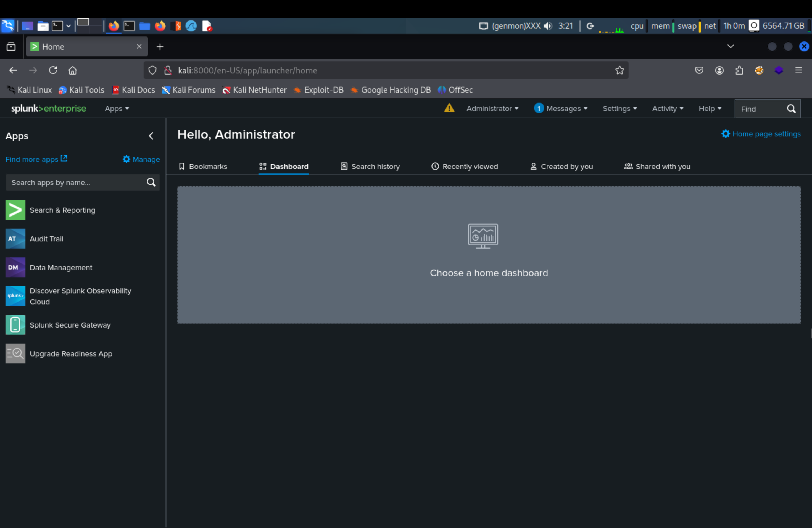
Task: Switch to the Search history tab
Action: pyautogui.click(x=370, y=167)
